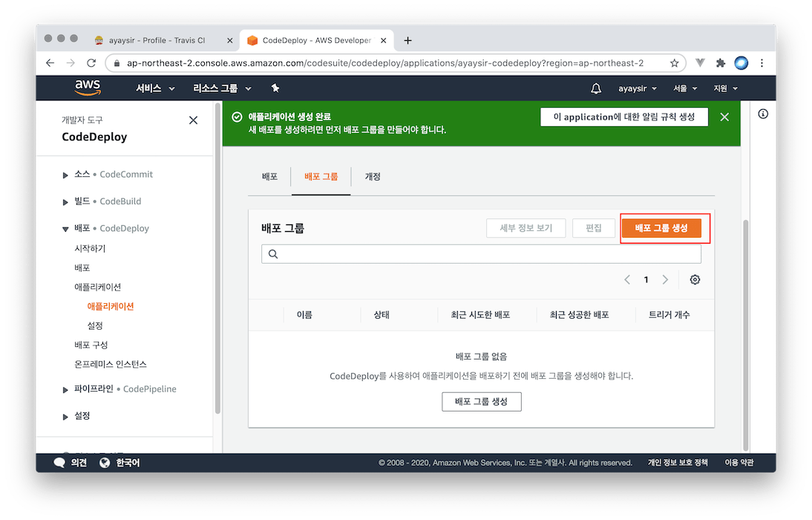The width and height of the screenshot is (812, 520).
Task: Expand the 파이프라인 CodePipeline section
Action: tap(65, 389)
